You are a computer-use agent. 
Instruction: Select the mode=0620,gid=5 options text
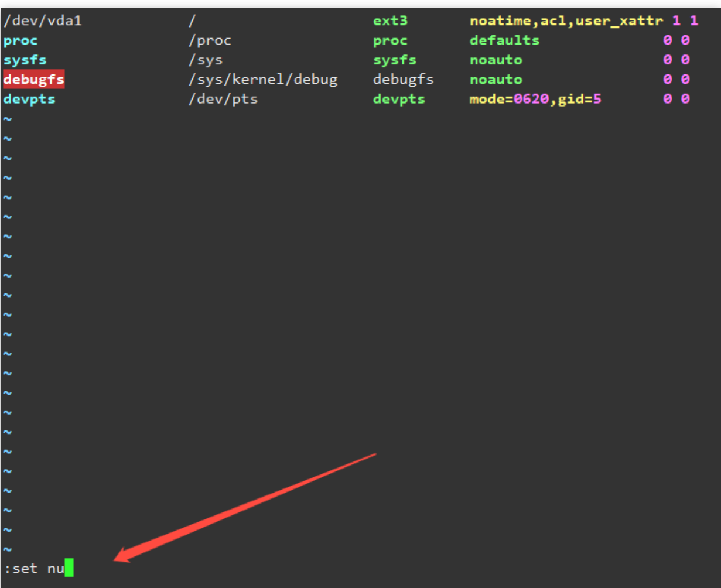tap(535, 99)
